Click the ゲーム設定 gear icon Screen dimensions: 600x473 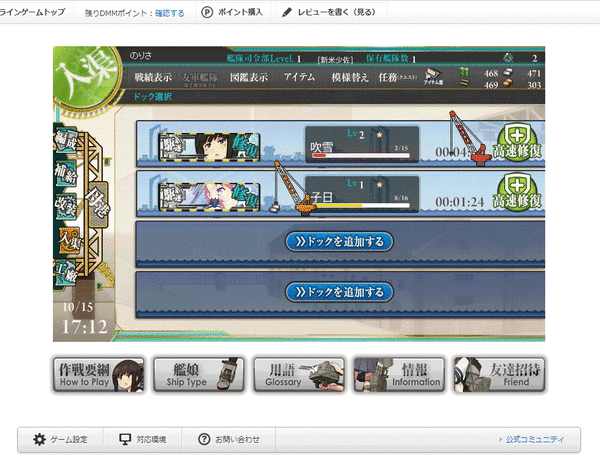tap(39, 439)
